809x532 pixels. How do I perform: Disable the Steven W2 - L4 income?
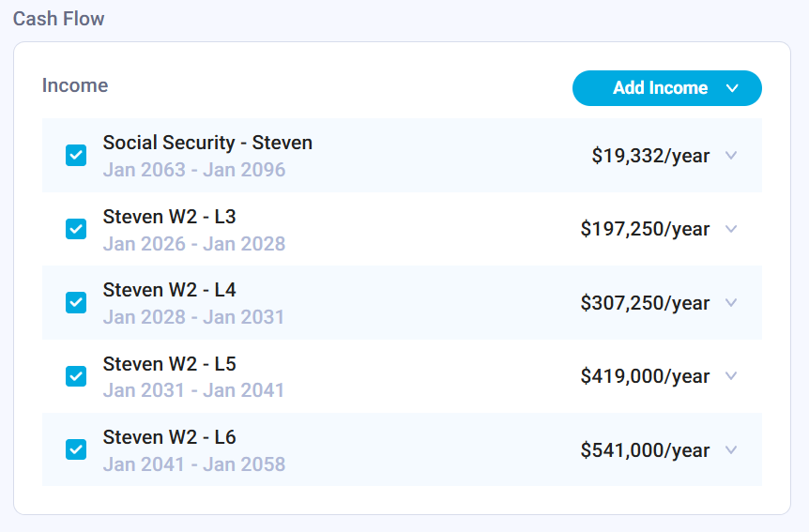(76, 303)
